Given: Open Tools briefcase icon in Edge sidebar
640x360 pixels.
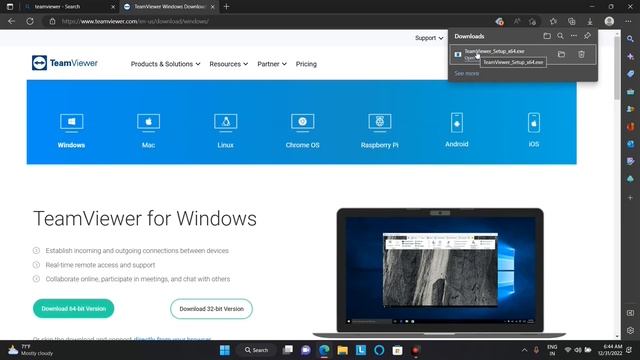Looking at the screenshot, I should 631,91.
